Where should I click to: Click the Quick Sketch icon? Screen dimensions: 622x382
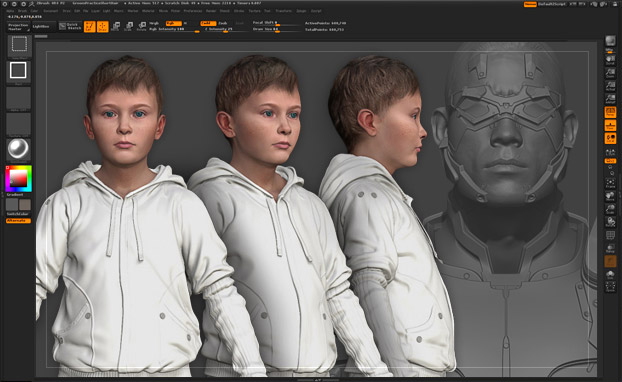pos(70,27)
